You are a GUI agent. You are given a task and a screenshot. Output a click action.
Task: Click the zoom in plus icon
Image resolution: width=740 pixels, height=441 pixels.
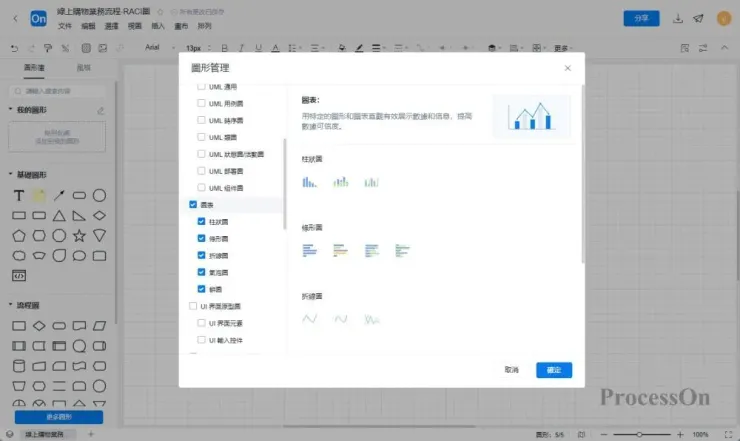[680, 434]
